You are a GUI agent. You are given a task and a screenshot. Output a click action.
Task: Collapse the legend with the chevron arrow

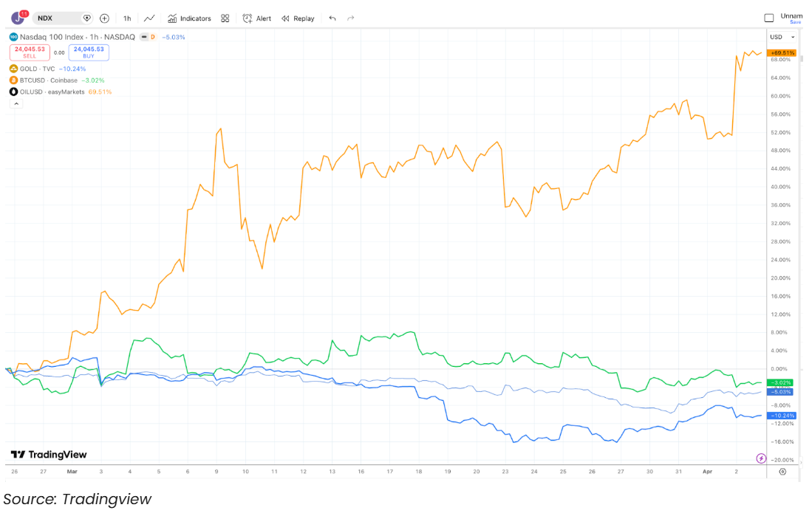[16, 103]
